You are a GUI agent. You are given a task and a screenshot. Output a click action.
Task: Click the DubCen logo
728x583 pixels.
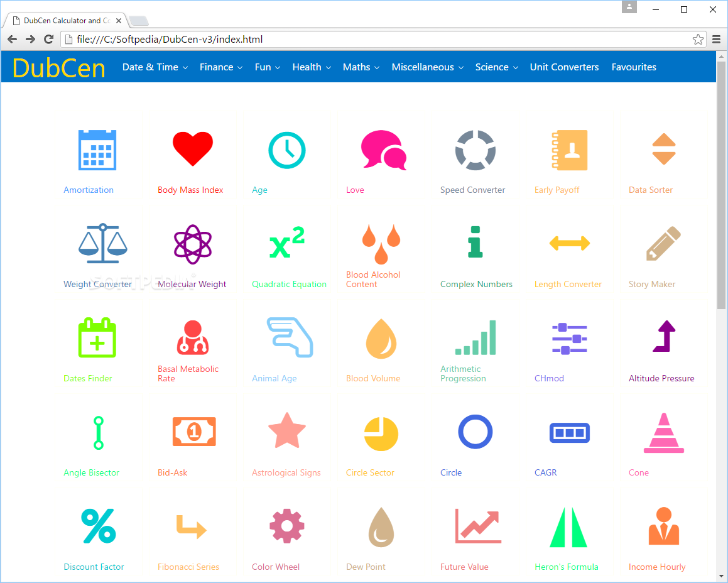tap(58, 68)
